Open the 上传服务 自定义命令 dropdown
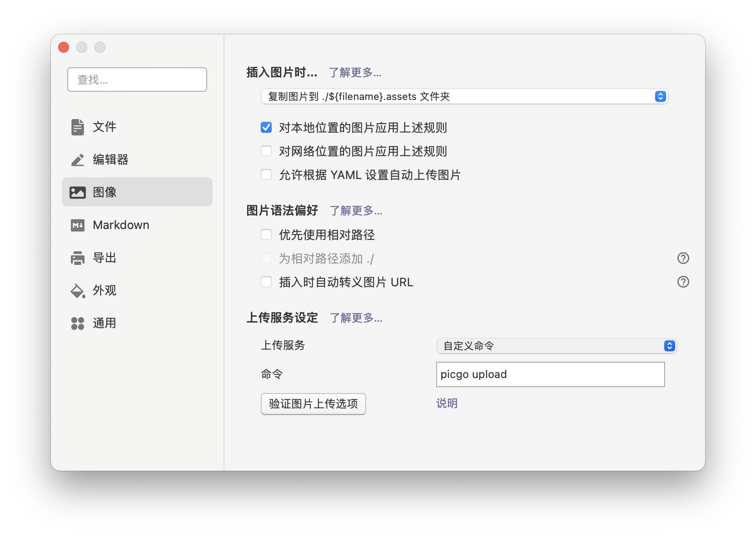Screen dimensions: 756x538 click(x=557, y=346)
